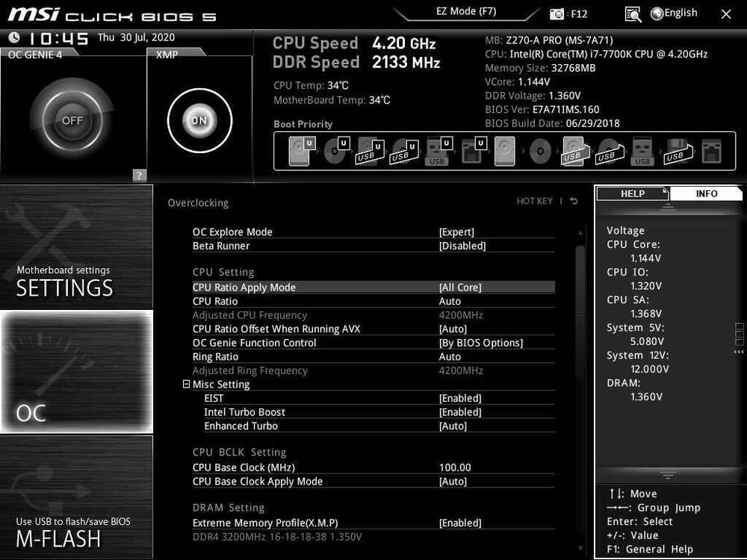Open CPU Ratio Apply Mode All Core option
This screenshot has height=560, width=747.
373,287
